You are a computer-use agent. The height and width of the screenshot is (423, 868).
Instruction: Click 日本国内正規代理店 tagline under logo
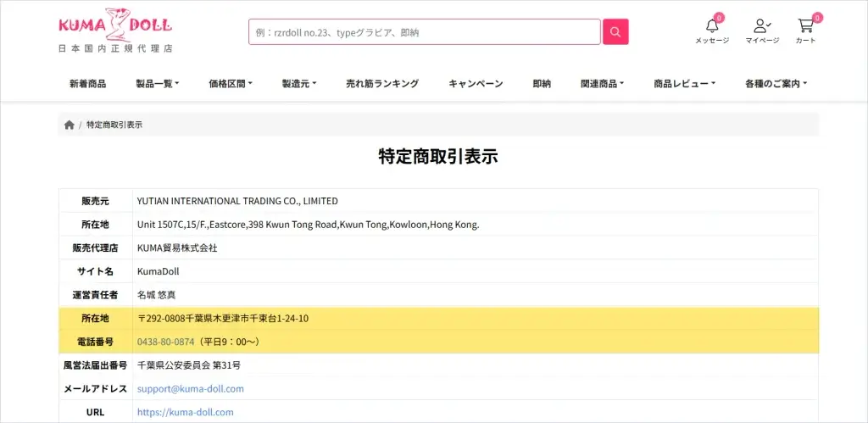click(x=115, y=48)
